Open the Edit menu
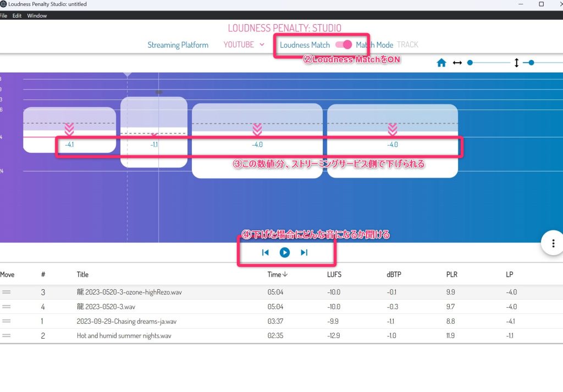The width and height of the screenshot is (563, 392). click(17, 16)
